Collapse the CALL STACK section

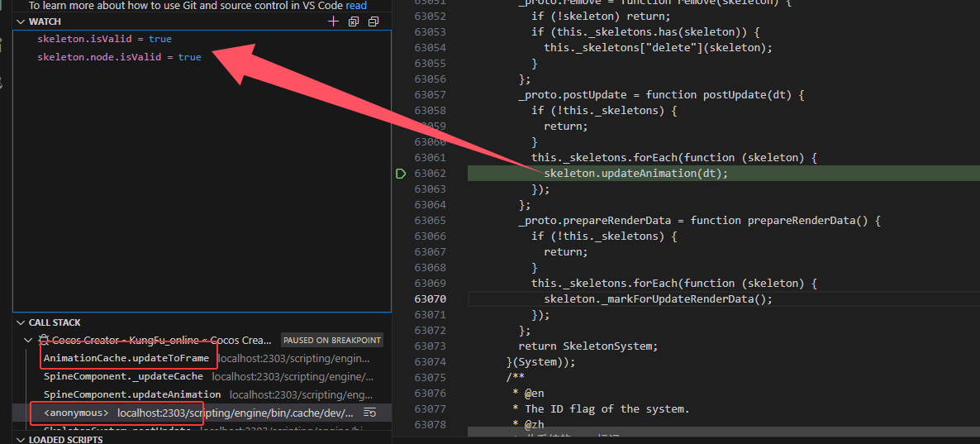pyautogui.click(x=21, y=322)
